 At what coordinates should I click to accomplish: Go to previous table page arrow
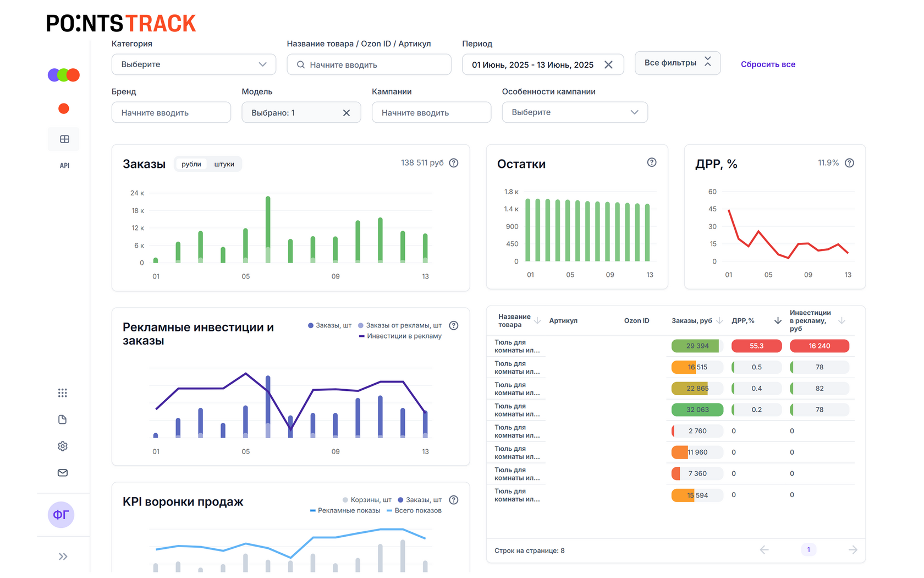click(764, 550)
